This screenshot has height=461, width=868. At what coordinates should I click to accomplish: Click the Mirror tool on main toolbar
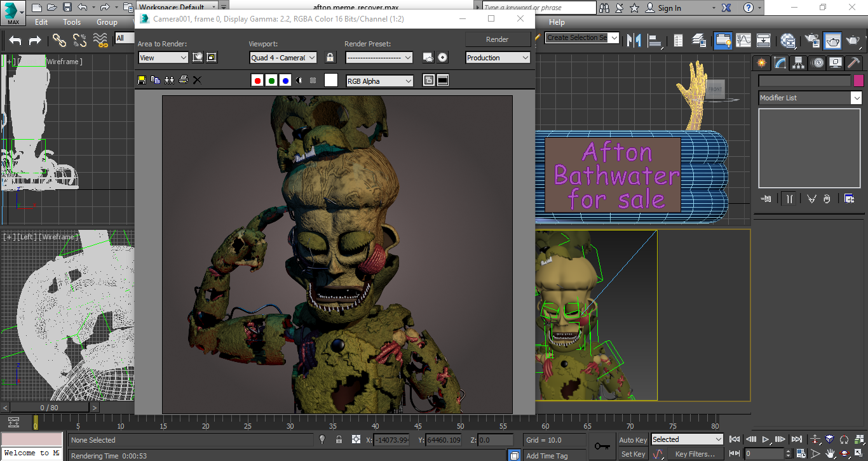(x=634, y=41)
